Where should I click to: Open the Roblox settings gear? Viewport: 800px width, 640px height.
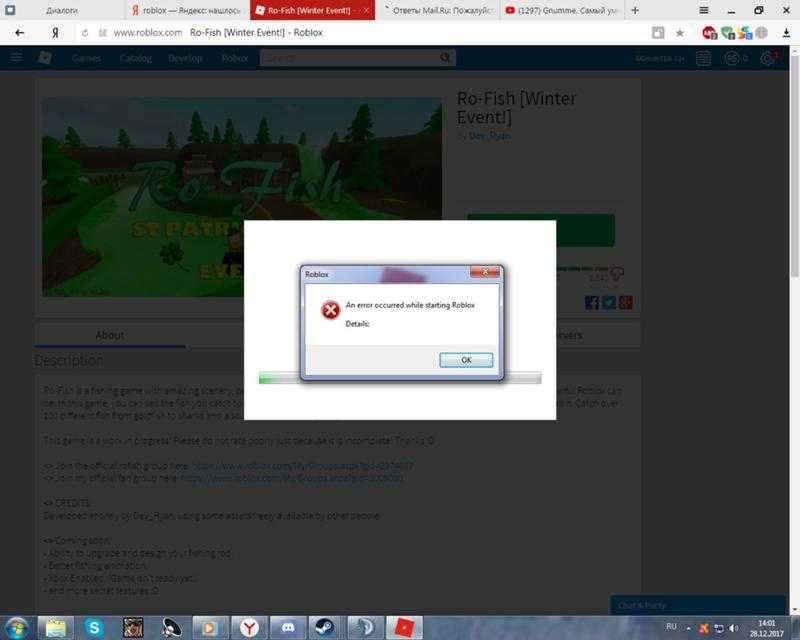(x=767, y=58)
